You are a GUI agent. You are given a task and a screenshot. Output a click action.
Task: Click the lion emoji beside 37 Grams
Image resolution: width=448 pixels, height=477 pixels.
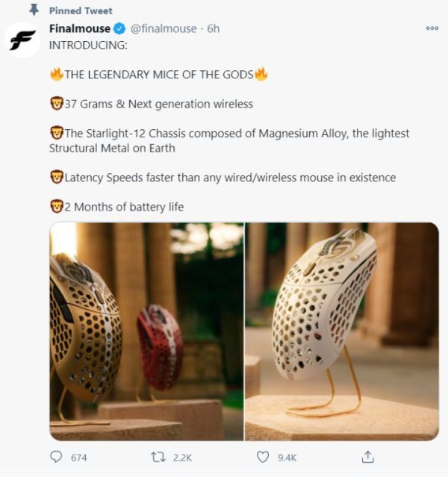(56, 104)
